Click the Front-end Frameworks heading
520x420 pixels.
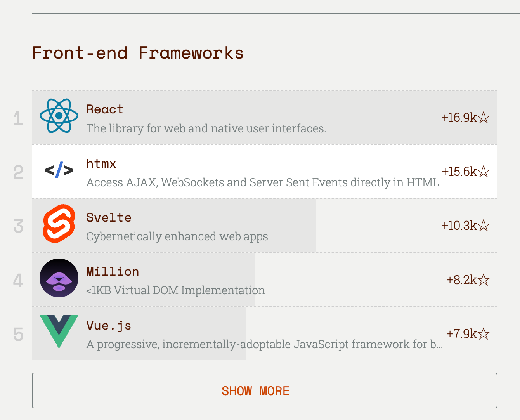point(138,53)
